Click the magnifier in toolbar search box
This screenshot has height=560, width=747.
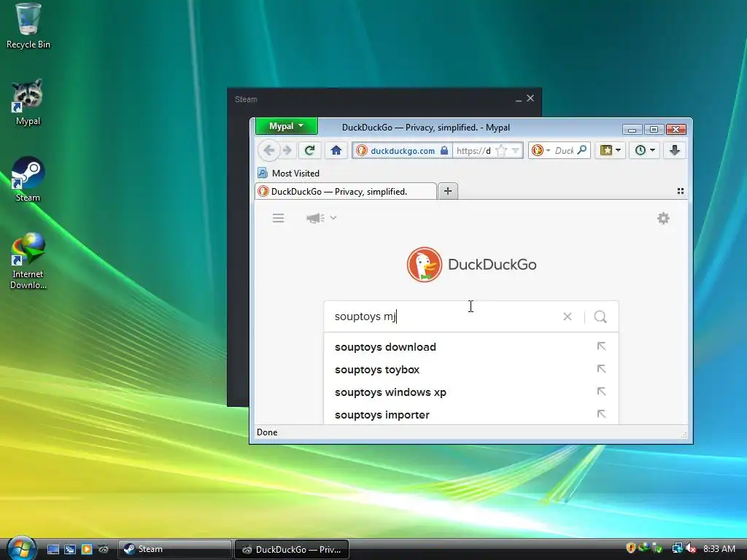(x=581, y=150)
